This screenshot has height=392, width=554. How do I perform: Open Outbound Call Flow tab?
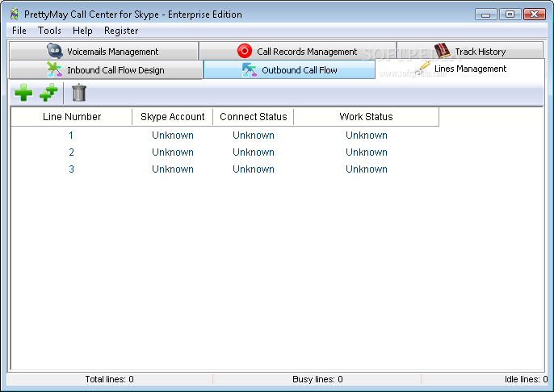(x=289, y=70)
